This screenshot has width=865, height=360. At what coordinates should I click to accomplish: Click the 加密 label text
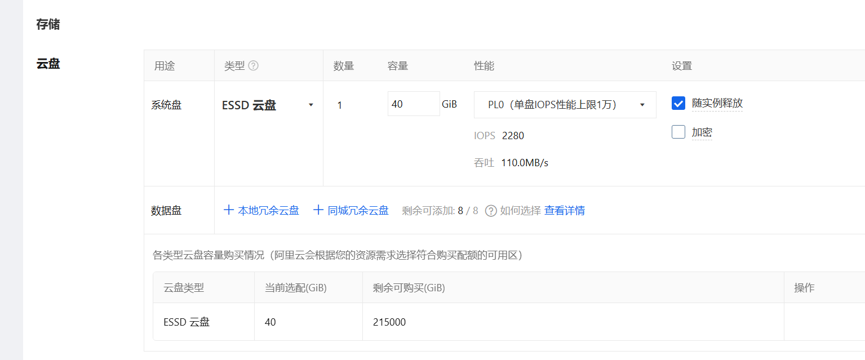coord(702,132)
